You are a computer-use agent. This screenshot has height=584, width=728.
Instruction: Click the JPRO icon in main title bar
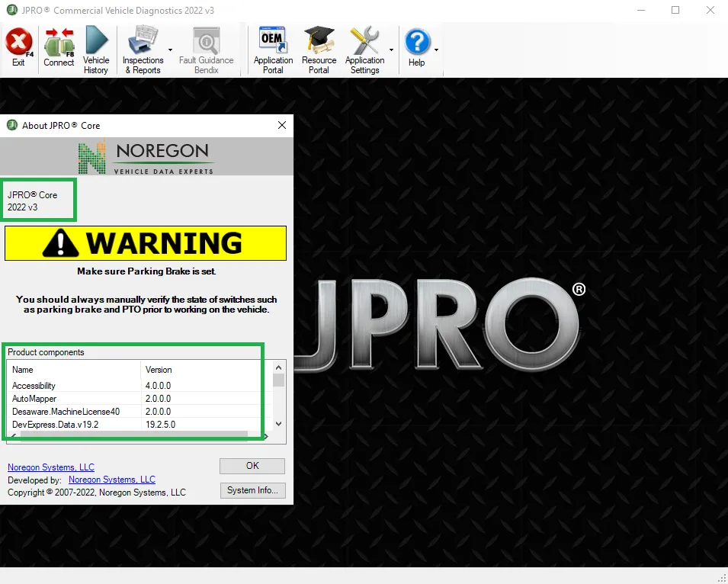click(12, 10)
